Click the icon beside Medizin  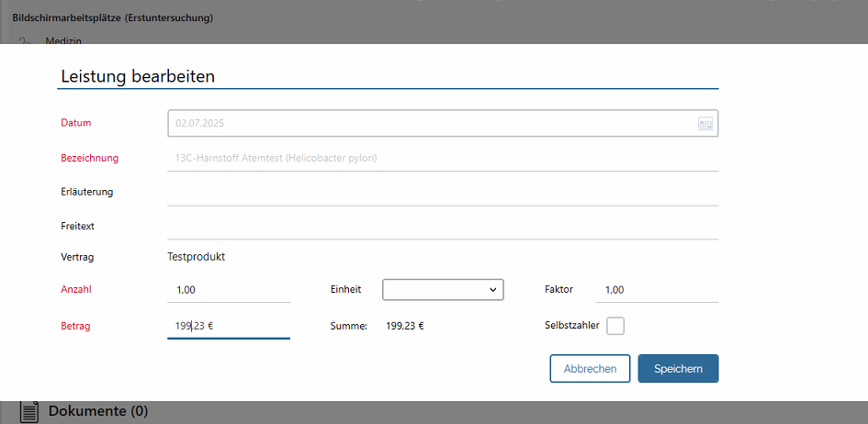pos(27,40)
